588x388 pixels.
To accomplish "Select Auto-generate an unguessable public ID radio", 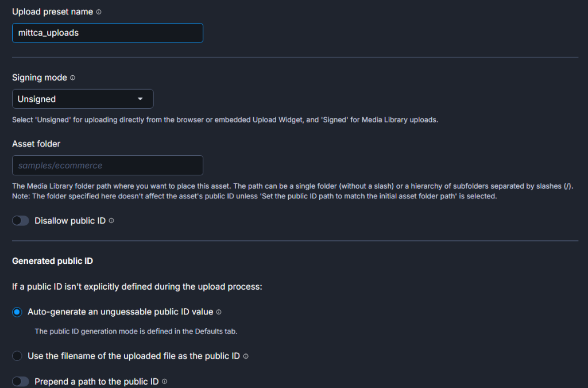I will (17, 312).
